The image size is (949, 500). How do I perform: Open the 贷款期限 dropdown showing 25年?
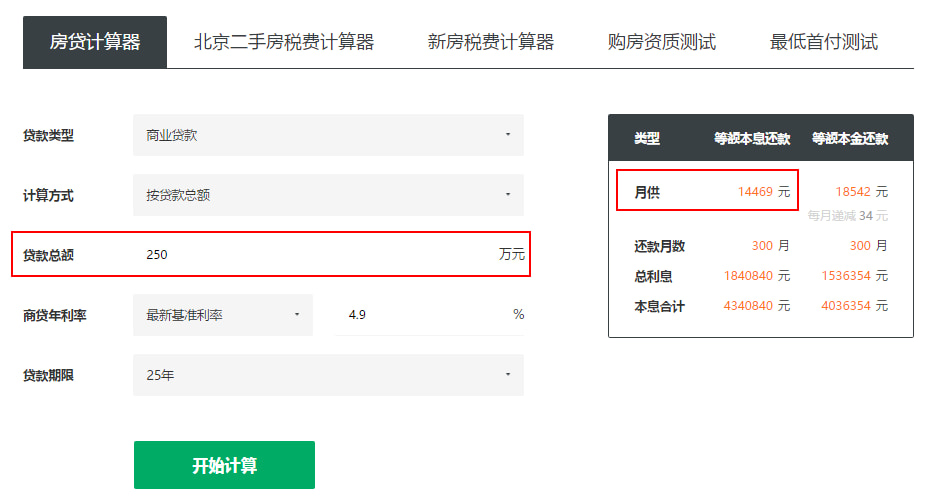click(x=328, y=375)
